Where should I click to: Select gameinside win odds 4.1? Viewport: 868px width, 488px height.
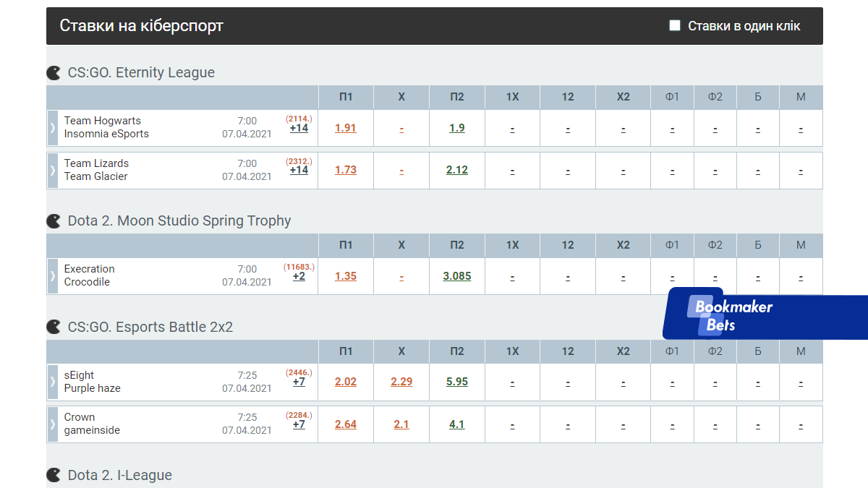[x=457, y=424]
